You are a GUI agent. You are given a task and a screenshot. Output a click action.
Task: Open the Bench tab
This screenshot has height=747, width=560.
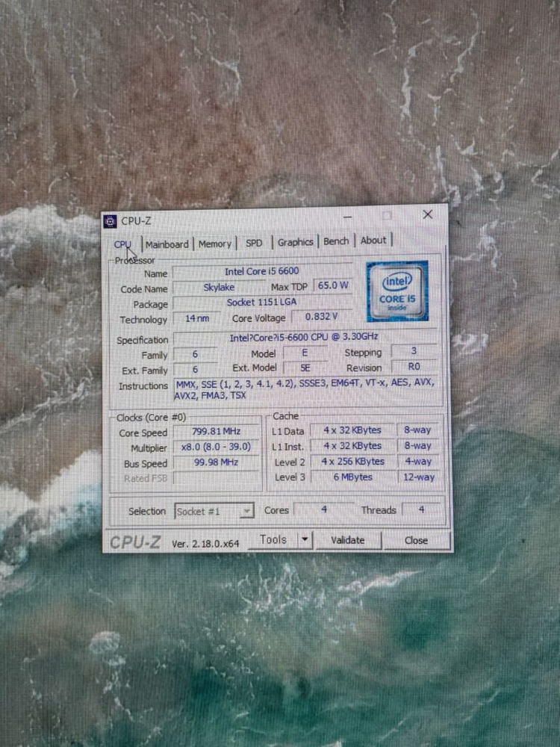click(x=336, y=241)
